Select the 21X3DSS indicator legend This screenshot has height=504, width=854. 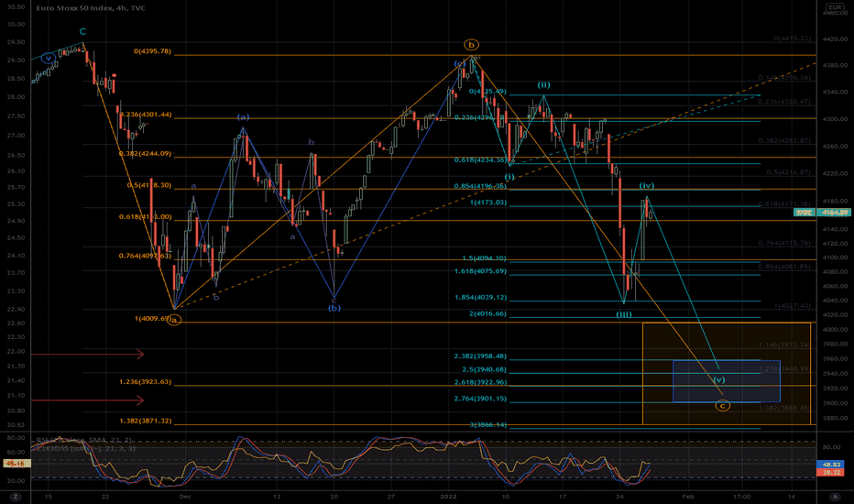(x=85, y=448)
